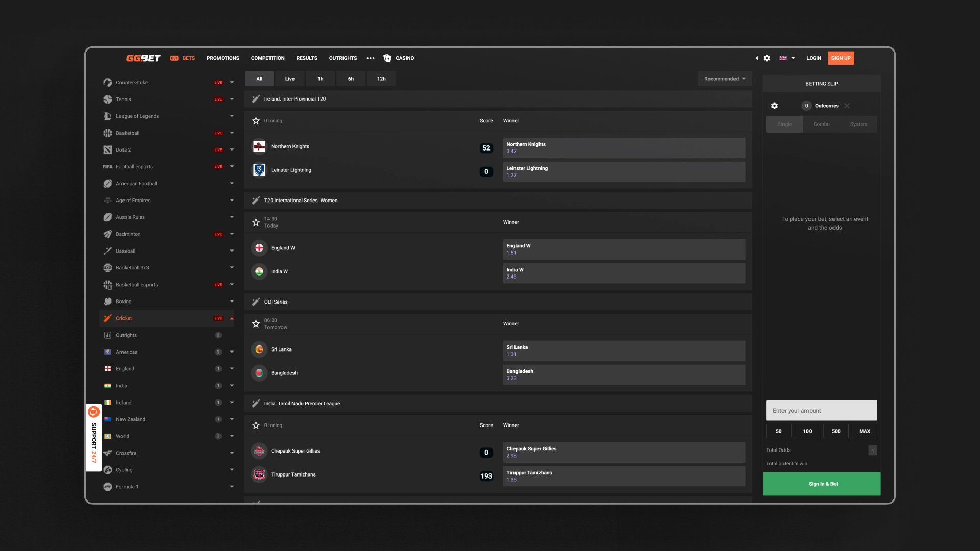Select the 6h time filter tab
Viewport: 980px width, 551px height.
(351, 79)
